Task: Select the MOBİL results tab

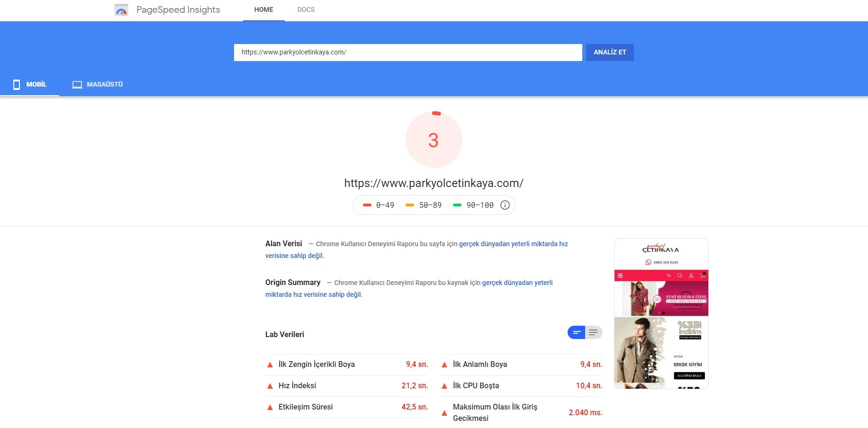Action: pos(30,84)
